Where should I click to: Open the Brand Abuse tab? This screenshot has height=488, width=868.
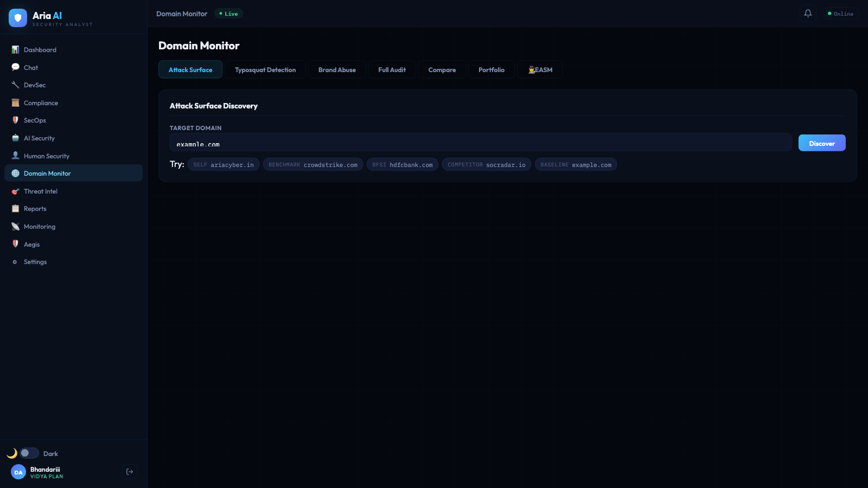[x=337, y=69]
